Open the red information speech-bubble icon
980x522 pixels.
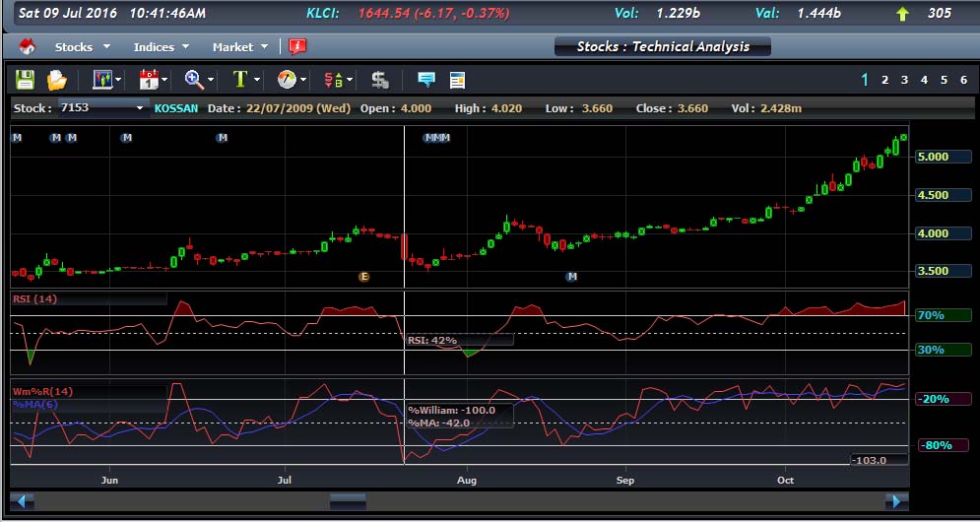[297, 46]
